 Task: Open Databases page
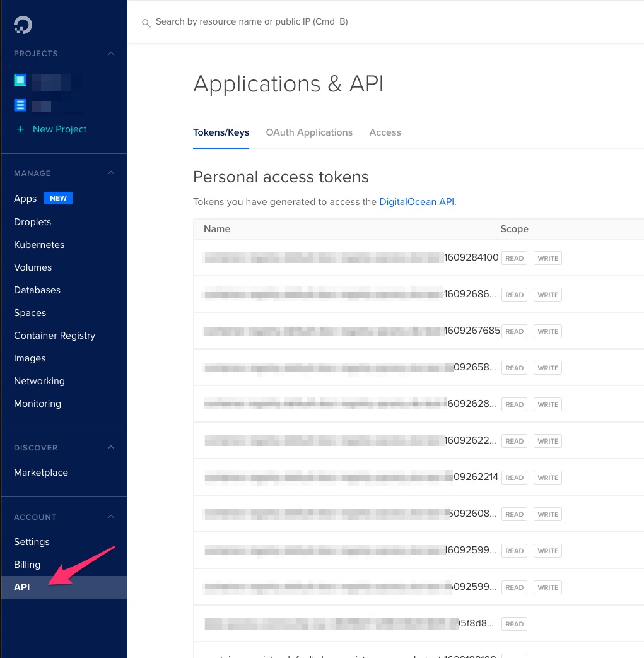pyautogui.click(x=37, y=290)
